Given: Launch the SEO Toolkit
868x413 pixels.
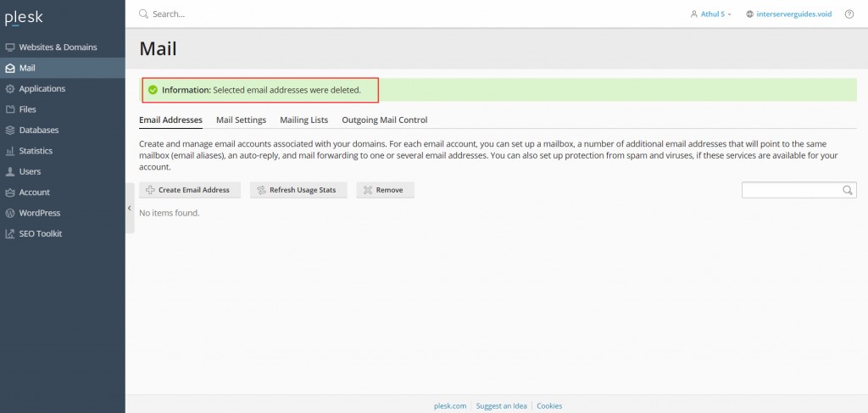Looking at the screenshot, I should click(x=40, y=234).
